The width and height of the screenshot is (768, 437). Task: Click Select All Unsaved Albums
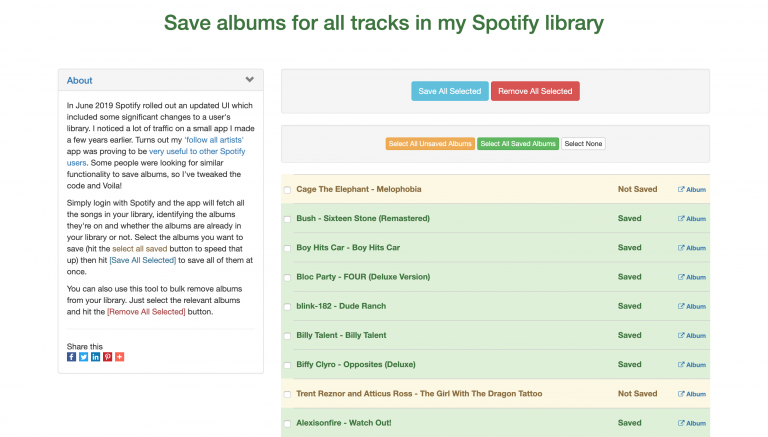pos(430,144)
